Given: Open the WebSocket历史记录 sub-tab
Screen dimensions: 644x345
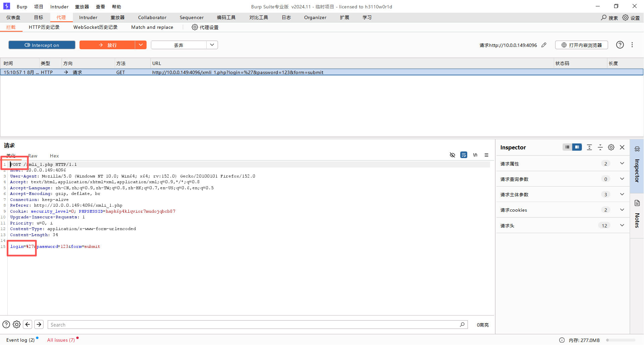Looking at the screenshot, I should click(96, 27).
